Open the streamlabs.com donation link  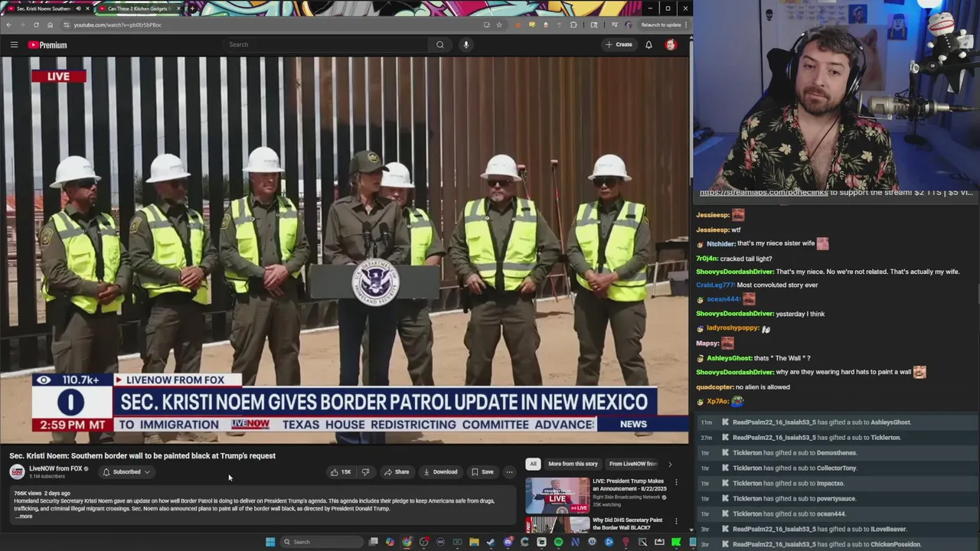pos(763,193)
